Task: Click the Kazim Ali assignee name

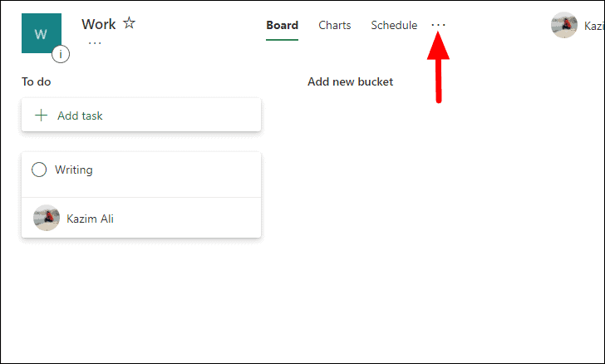Action: pos(91,219)
